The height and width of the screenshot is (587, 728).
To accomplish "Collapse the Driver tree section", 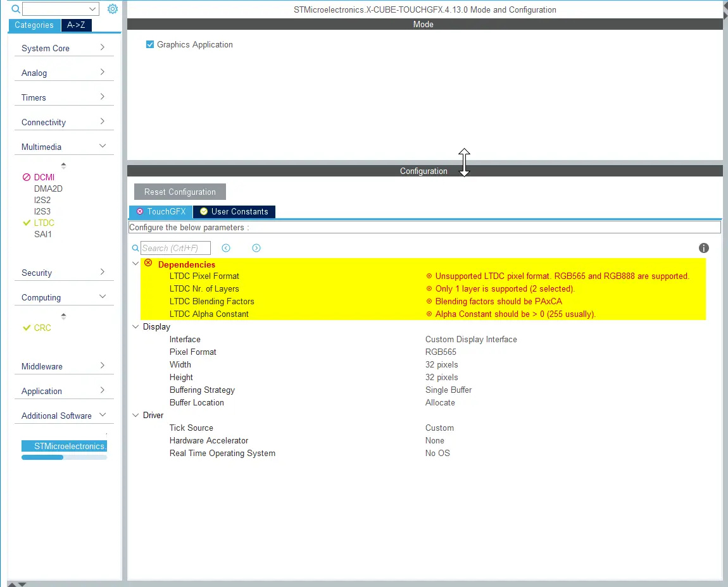I will (x=135, y=416).
